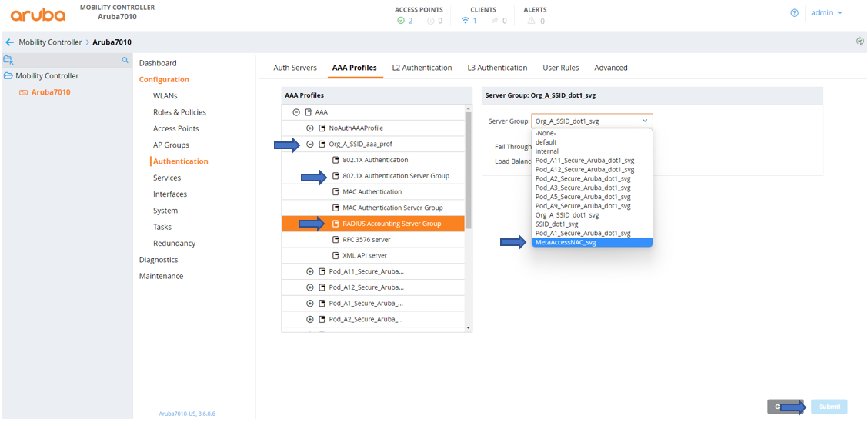
Task: Open WLANs in the Configuration menu
Action: (x=165, y=96)
